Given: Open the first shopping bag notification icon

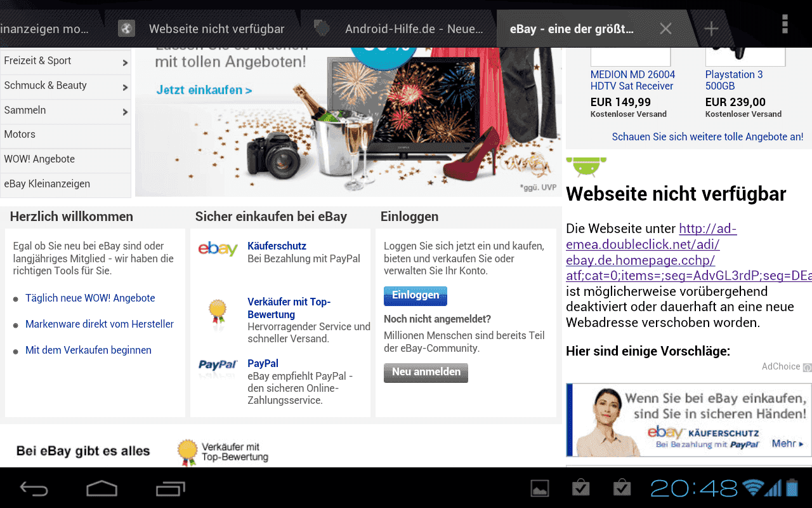Looking at the screenshot, I should coord(580,487).
